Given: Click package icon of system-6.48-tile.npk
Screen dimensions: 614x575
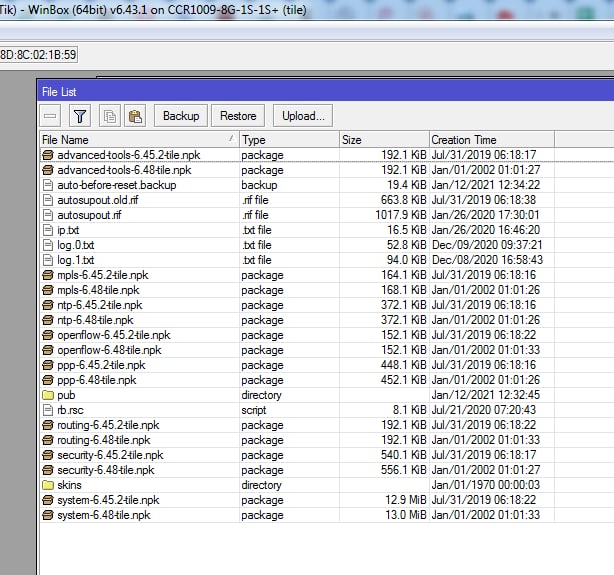Looking at the screenshot, I should pyautogui.click(x=48, y=515).
